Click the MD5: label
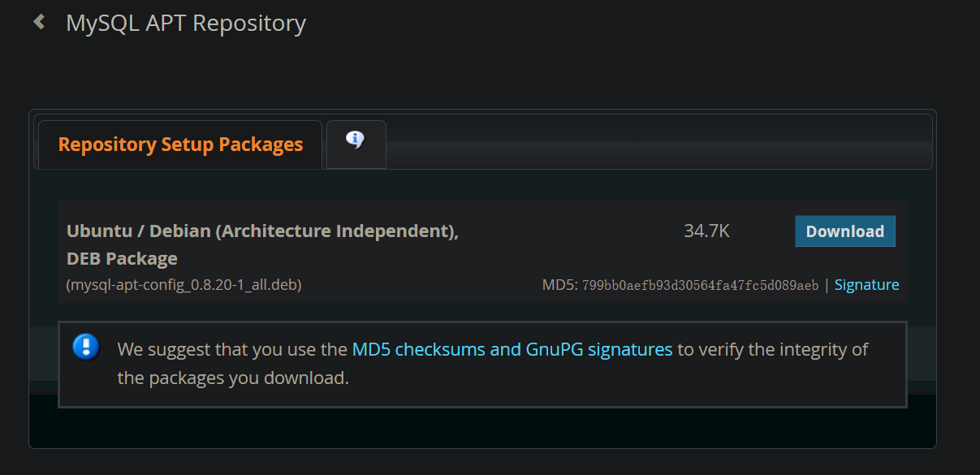The image size is (980, 475). click(x=559, y=285)
